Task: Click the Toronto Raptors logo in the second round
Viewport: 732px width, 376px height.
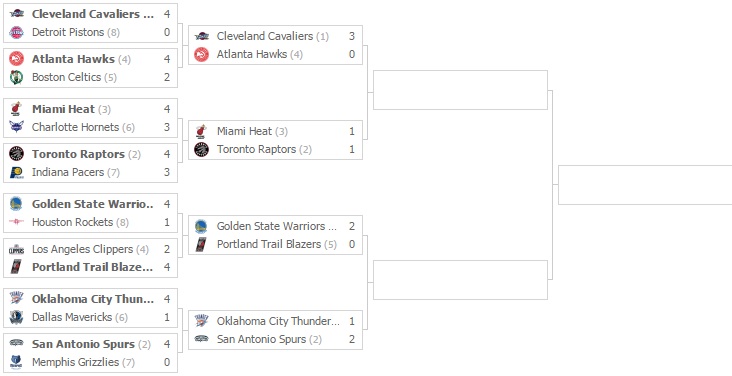Action: [x=201, y=149]
